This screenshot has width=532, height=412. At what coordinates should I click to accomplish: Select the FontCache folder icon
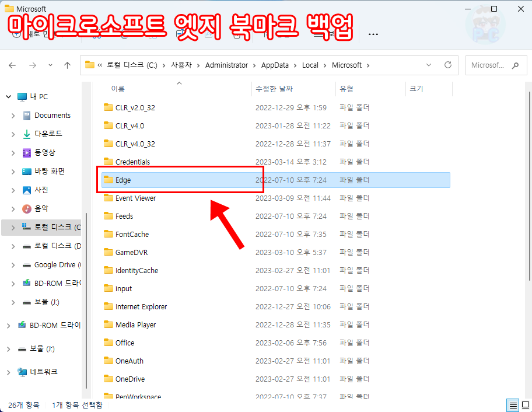point(108,234)
